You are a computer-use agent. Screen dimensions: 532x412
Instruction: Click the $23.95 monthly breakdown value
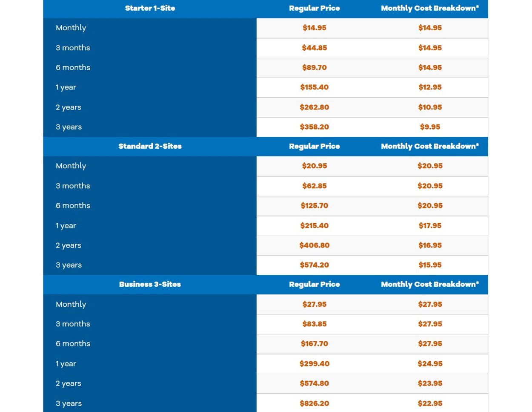pyautogui.click(x=430, y=383)
